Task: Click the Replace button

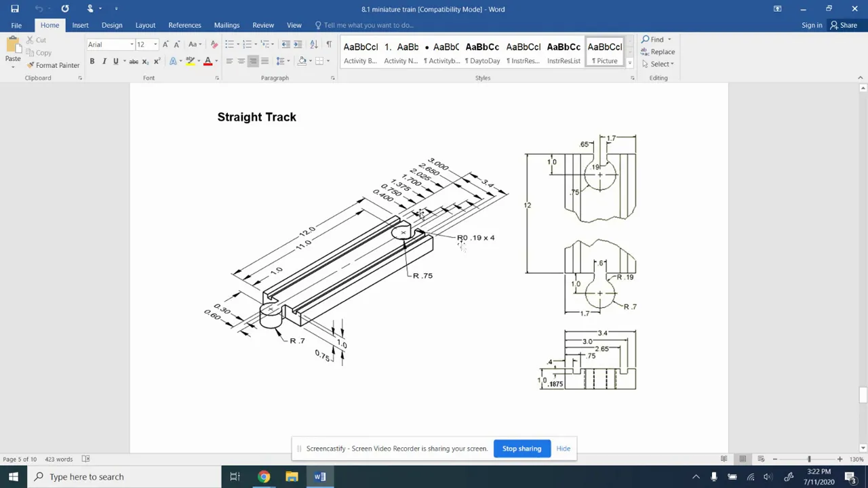Action: (x=658, y=52)
